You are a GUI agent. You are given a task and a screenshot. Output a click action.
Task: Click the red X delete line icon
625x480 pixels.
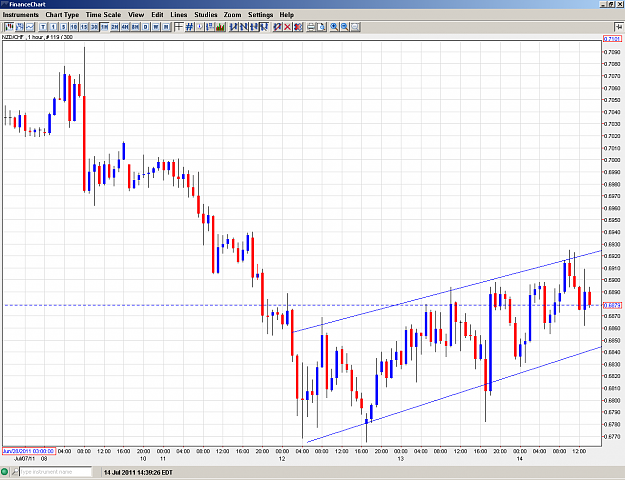287,27
